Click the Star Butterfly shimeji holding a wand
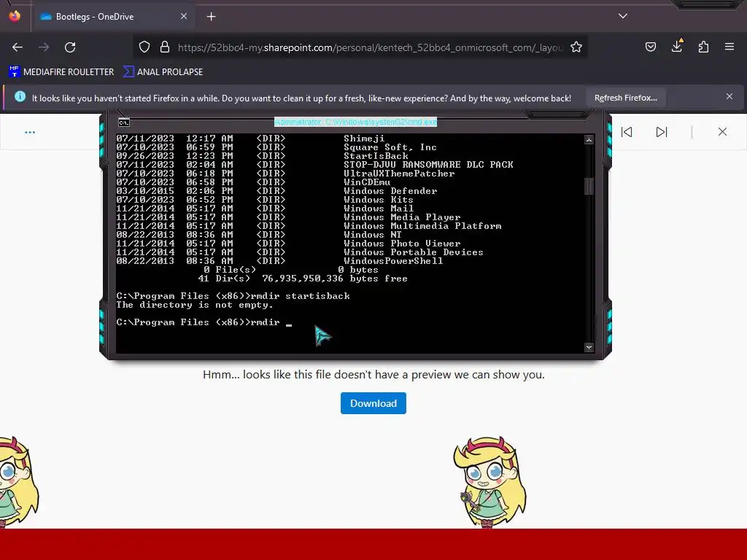Image resolution: width=747 pixels, height=560 pixels. pyautogui.click(x=489, y=483)
